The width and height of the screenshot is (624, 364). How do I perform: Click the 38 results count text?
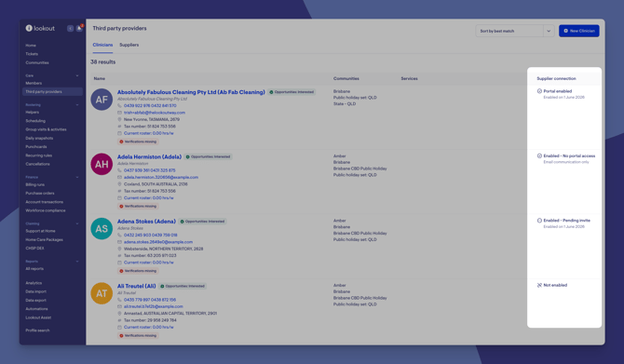click(102, 62)
